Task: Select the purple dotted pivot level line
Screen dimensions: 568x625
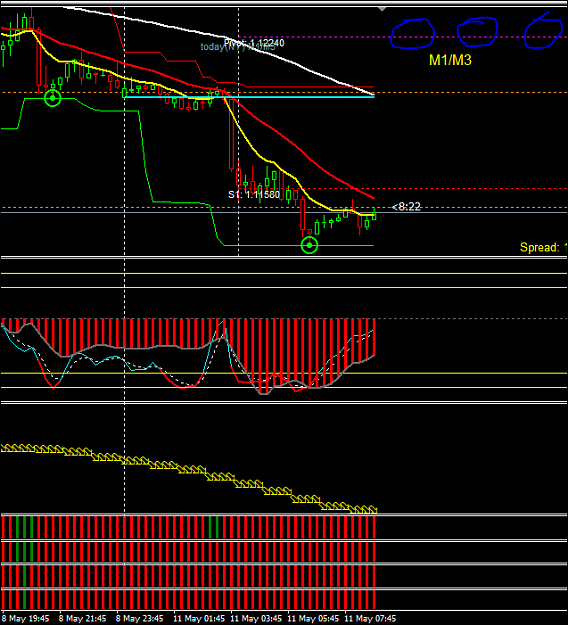Action: pyautogui.click(x=403, y=37)
